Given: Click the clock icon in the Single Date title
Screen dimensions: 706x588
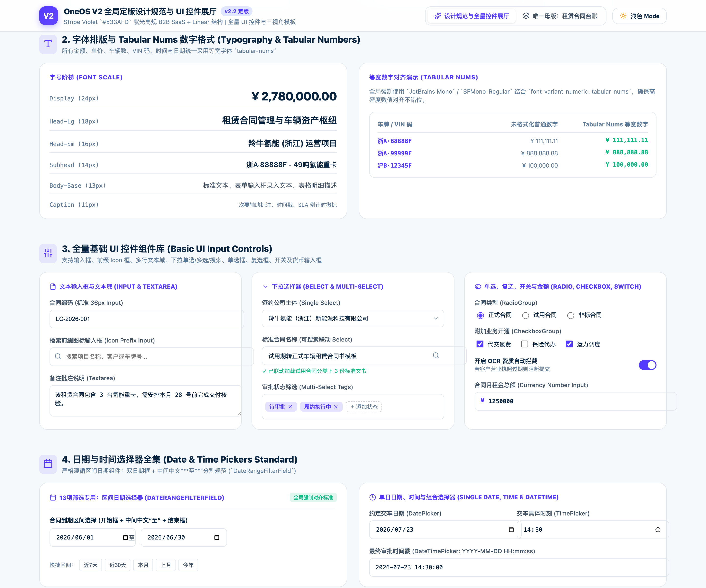Looking at the screenshot, I should [x=373, y=497].
